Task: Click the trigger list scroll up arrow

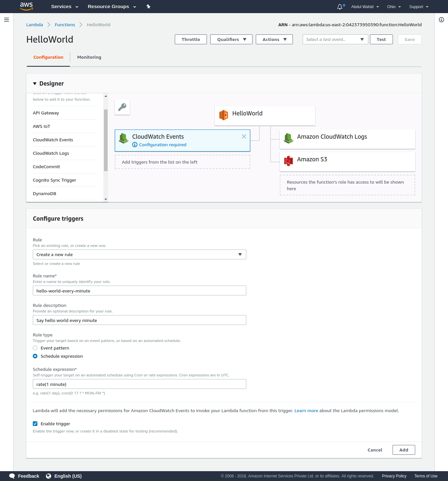Action: (x=106, y=96)
